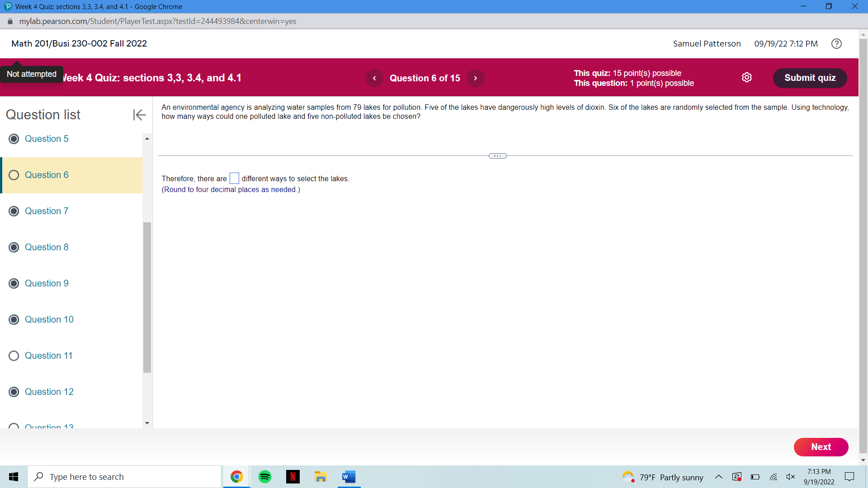Open Question 10 from the list
The width and height of the screenshot is (868, 488).
click(49, 319)
